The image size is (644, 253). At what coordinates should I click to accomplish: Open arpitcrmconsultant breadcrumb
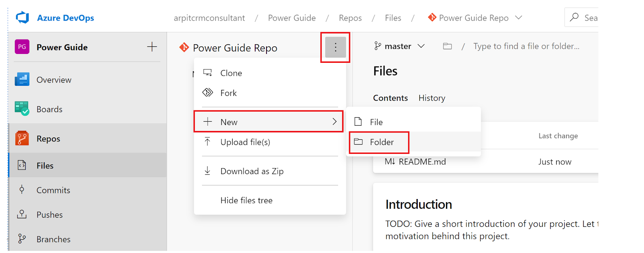coord(209,18)
